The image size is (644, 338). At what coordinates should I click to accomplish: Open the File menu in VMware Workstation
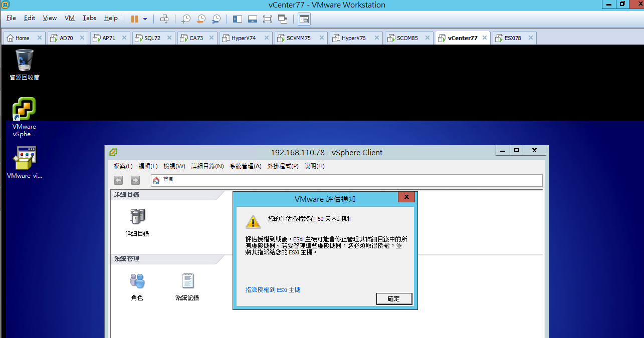click(x=11, y=18)
